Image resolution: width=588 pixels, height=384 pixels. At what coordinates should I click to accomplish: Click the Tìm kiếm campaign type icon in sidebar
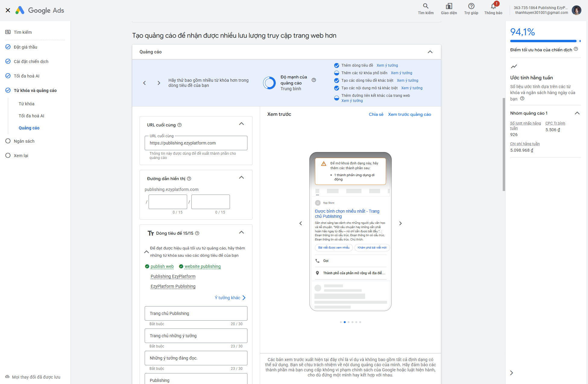pos(8,32)
